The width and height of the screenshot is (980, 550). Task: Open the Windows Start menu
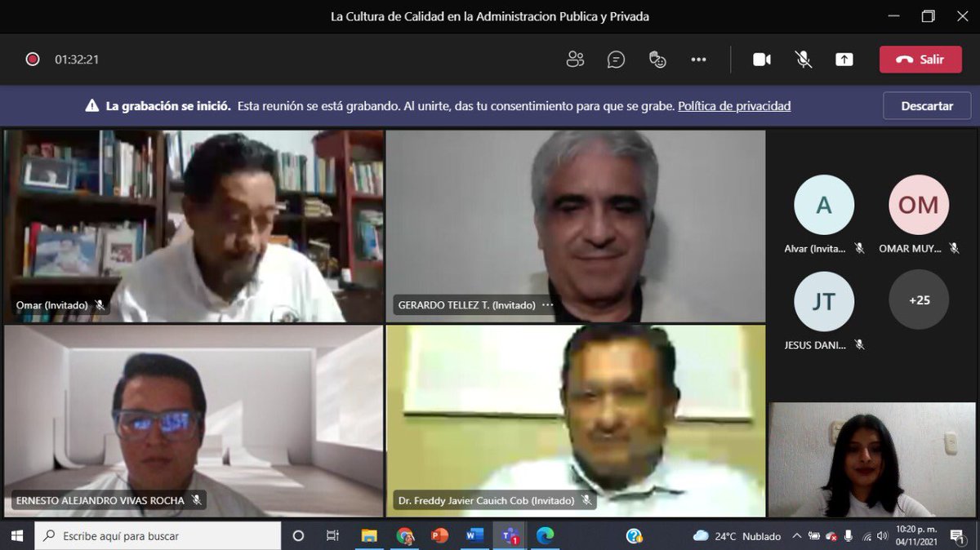click(x=16, y=535)
